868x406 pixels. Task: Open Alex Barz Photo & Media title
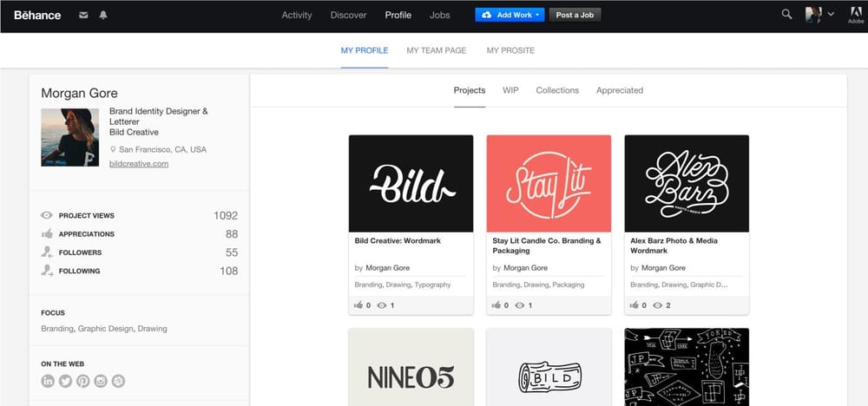point(674,246)
